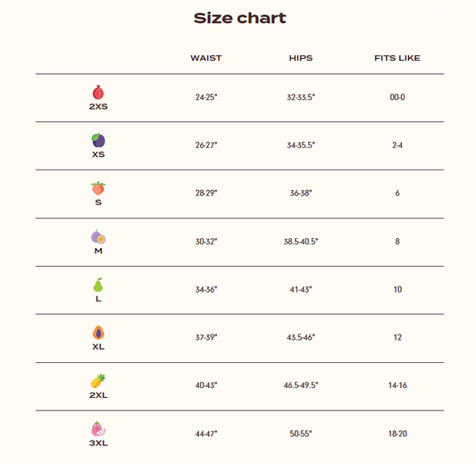Select the 44-47" waist measurement
This screenshot has height=463, width=476.
206,434
